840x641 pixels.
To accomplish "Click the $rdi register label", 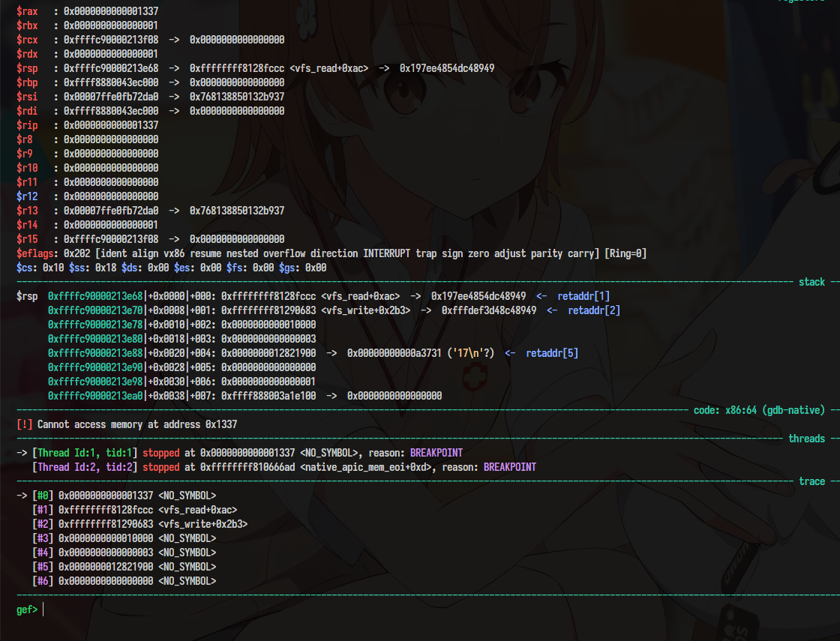I will [x=27, y=111].
